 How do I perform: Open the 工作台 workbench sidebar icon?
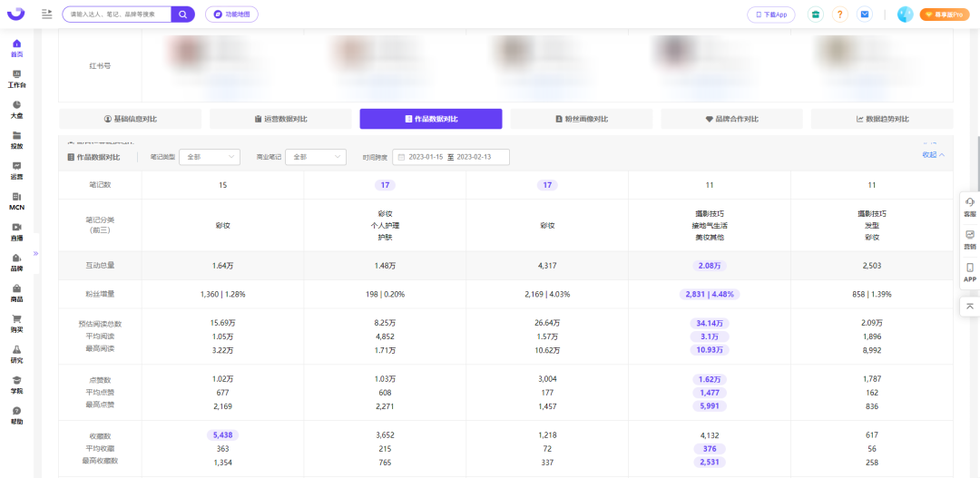coord(17,73)
